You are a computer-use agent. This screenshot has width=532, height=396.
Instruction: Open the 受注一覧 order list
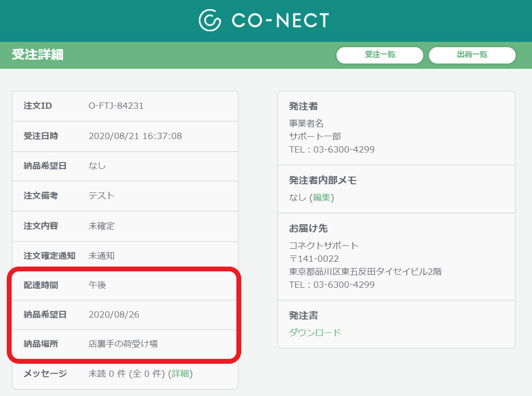(380, 55)
